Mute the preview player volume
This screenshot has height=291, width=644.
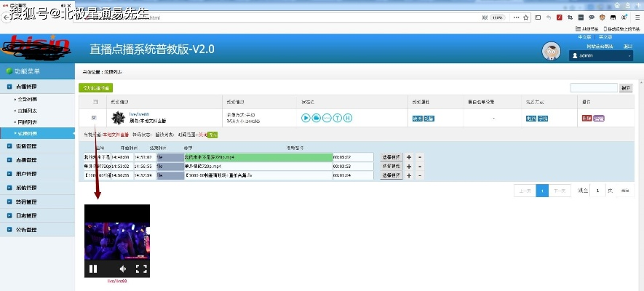click(x=123, y=268)
